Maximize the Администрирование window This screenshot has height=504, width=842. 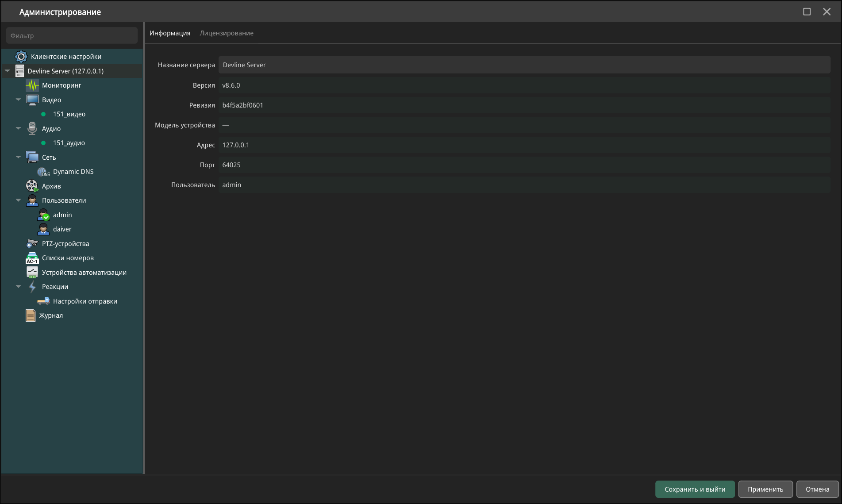807,12
